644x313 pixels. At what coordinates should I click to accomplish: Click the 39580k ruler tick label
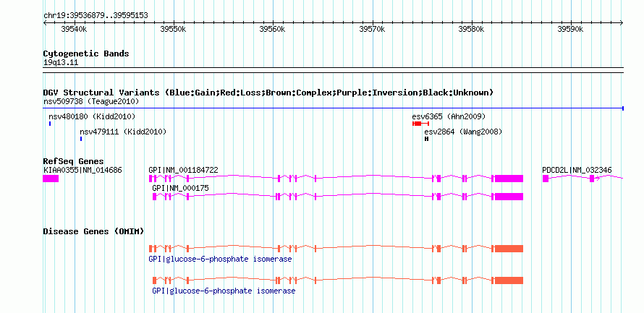pyautogui.click(x=472, y=29)
